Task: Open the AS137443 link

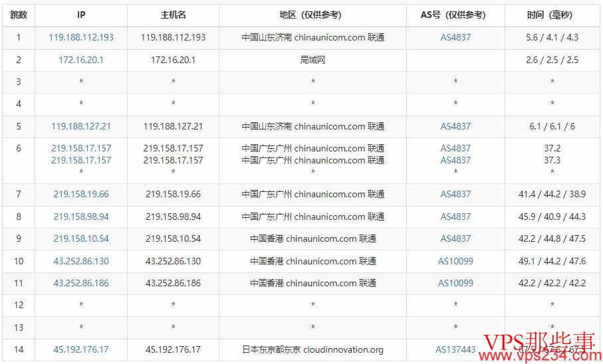Action: (x=455, y=350)
